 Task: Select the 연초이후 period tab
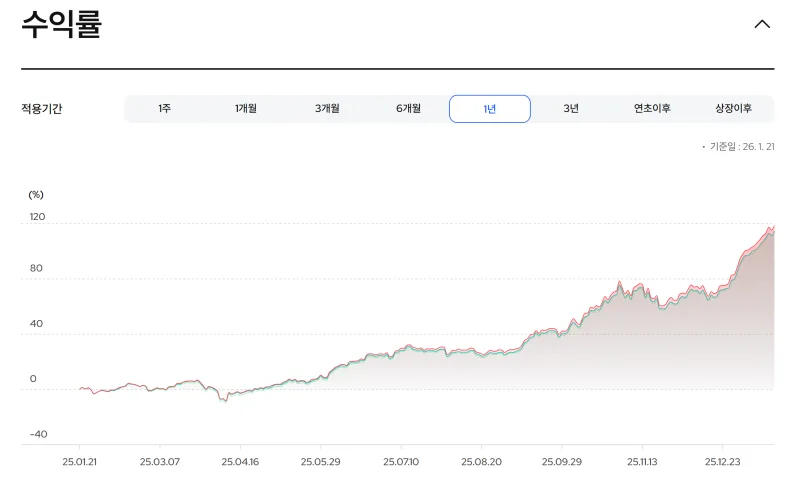pyautogui.click(x=652, y=109)
